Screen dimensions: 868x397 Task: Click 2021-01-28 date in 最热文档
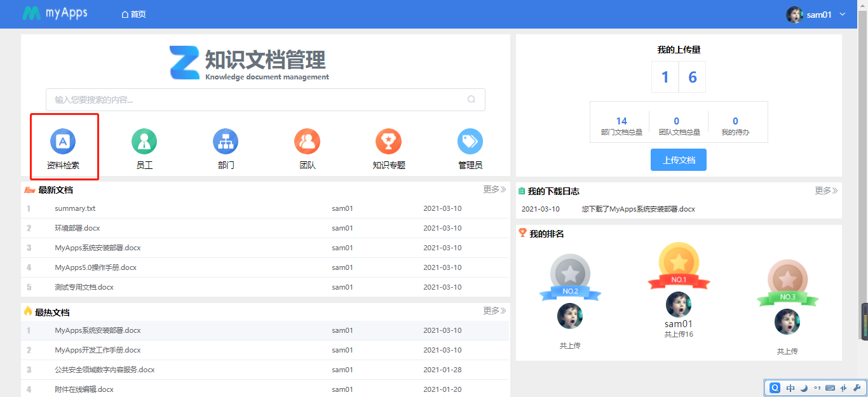pyautogui.click(x=443, y=370)
